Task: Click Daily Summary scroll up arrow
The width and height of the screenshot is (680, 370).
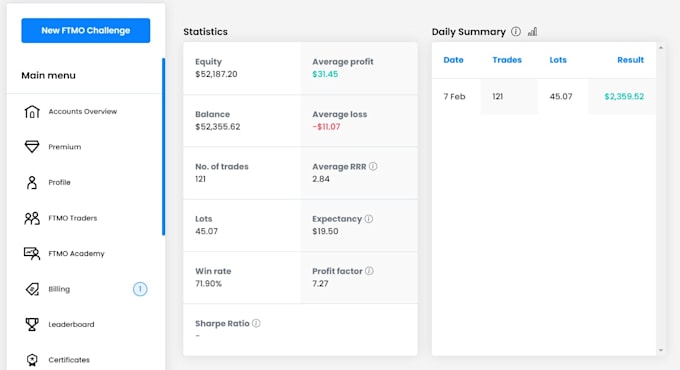Action: pyautogui.click(x=660, y=48)
